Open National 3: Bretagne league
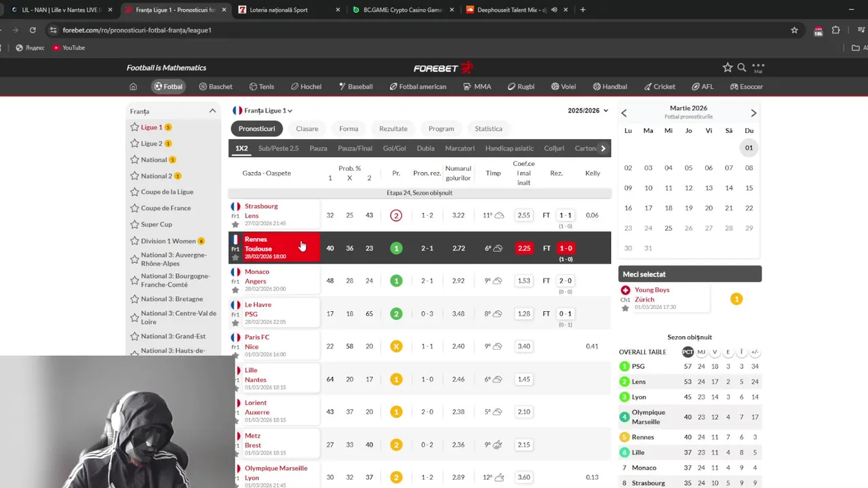The width and height of the screenshot is (868, 488). pos(173,299)
